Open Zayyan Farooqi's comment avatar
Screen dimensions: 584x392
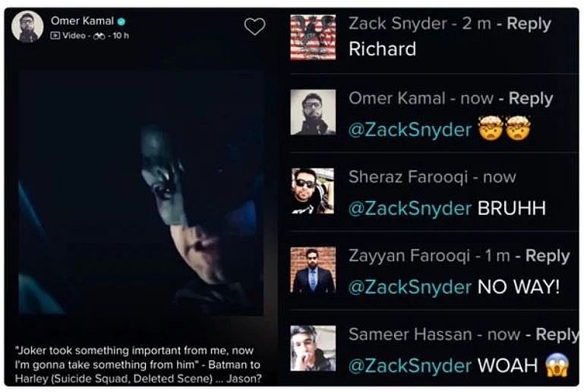pos(313,270)
